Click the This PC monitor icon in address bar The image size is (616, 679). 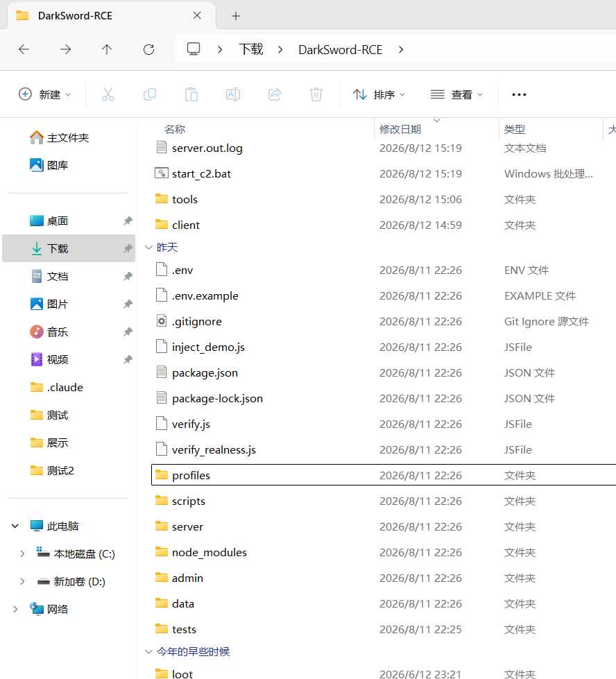click(x=194, y=49)
